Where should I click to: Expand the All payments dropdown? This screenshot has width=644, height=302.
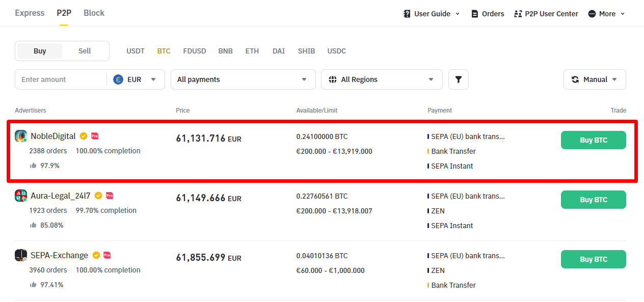(x=243, y=79)
